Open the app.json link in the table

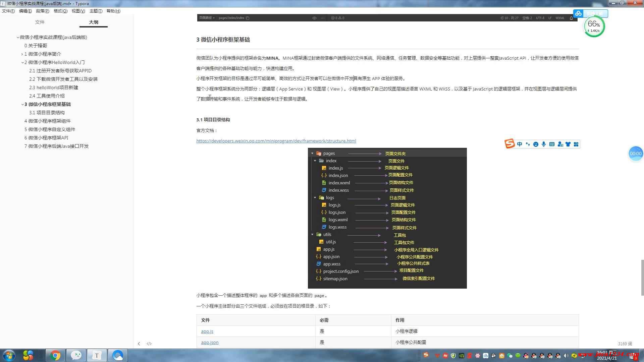click(210, 343)
